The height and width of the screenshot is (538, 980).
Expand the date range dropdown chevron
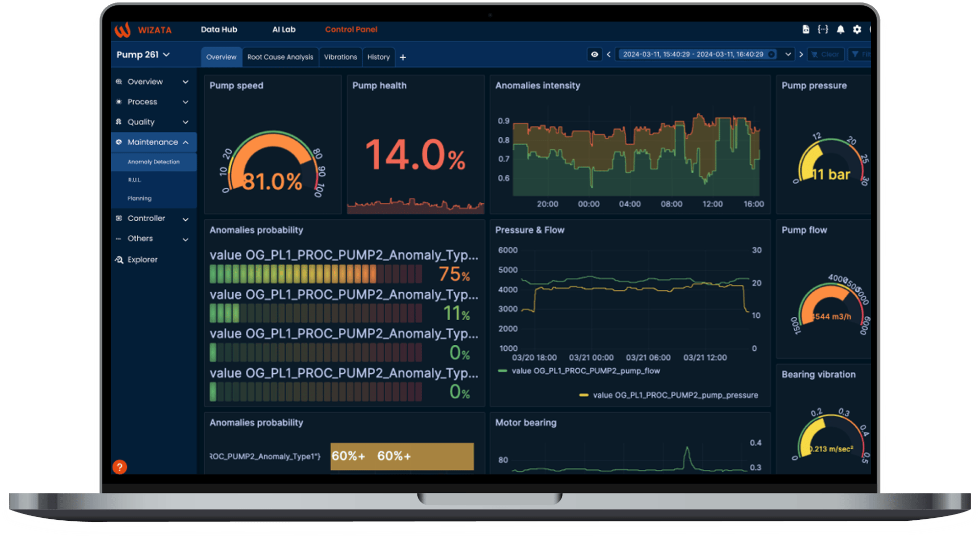pos(788,54)
